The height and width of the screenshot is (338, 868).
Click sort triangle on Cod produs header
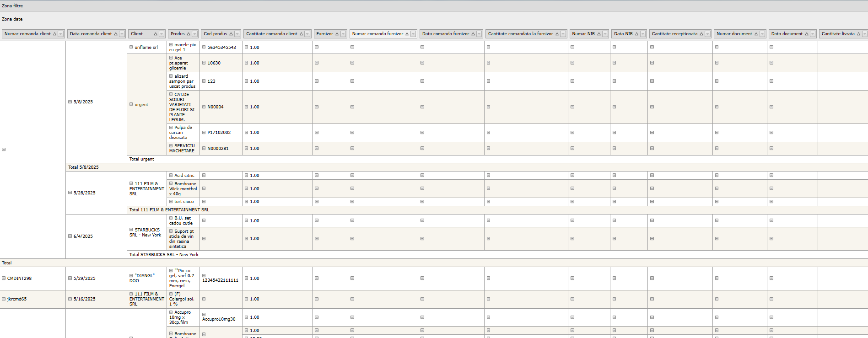pos(231,34)
